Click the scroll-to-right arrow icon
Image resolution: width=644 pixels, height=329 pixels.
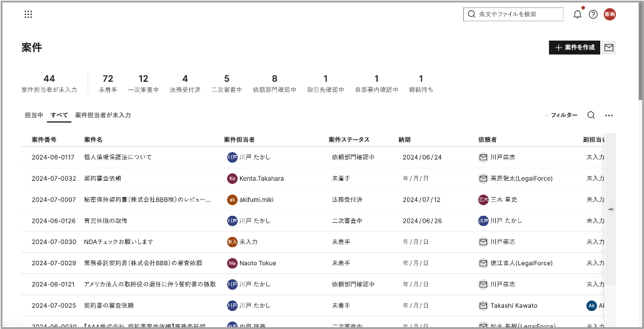611,210
